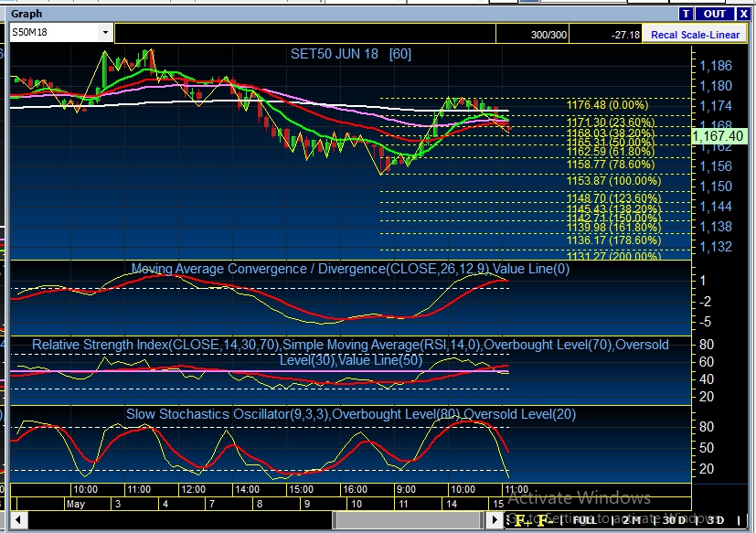Click the MACD indicator title

[350, 269]
